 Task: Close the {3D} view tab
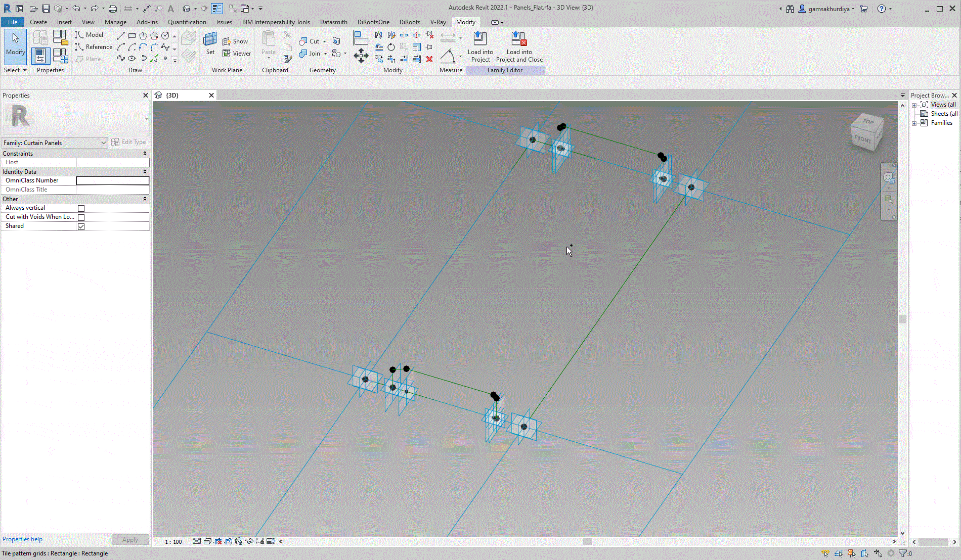click(x=211, y=95)
